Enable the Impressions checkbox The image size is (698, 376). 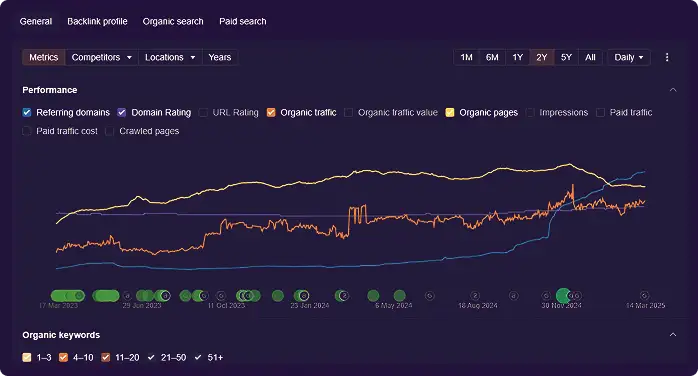tap(530, 113)
